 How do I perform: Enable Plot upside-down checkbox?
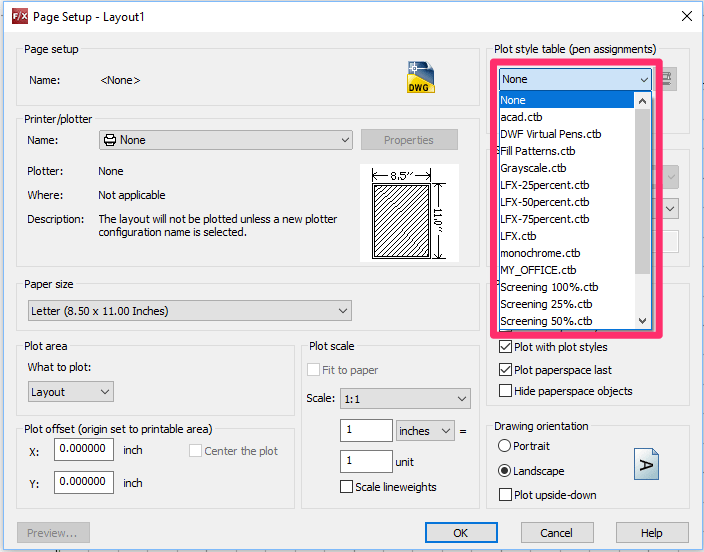click(505, 495)
